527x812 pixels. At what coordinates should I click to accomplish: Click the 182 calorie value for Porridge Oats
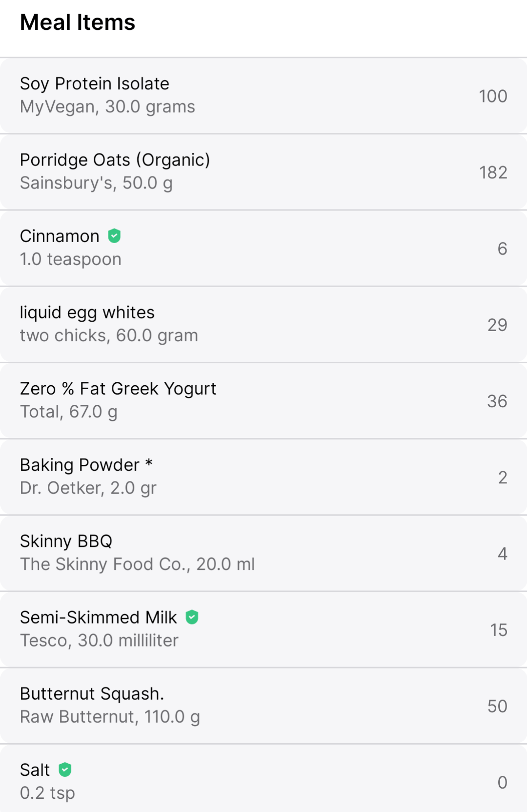[493, 172]
